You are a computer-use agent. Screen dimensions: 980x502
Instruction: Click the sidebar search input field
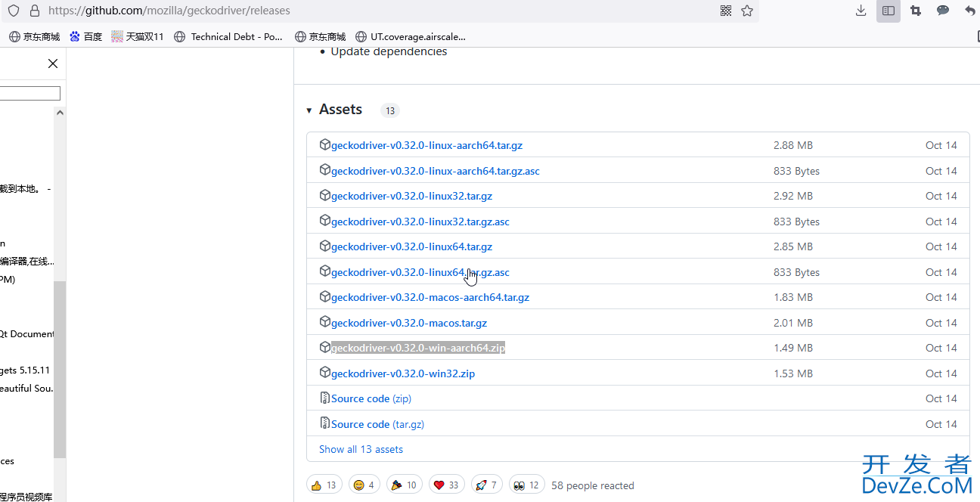(30, 94)
